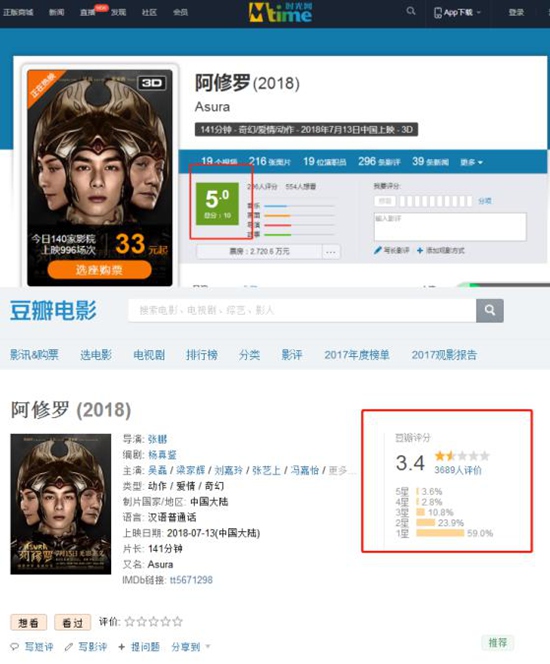Image resolution: width=550 pixels, height=664 pixels.
Task: Expand the App下载 dropdown arrow
Action: [x=479, y=12]
